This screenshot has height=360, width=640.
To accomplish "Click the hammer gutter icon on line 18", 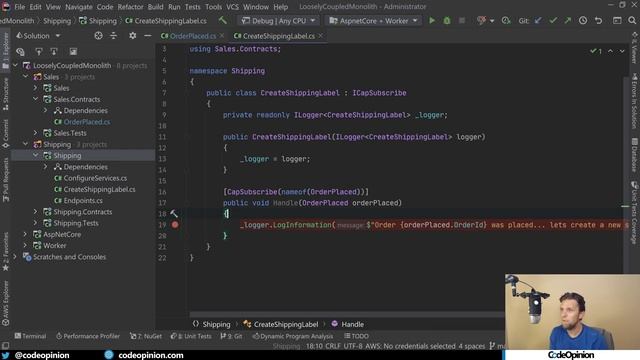I will [x=174, y=213].
